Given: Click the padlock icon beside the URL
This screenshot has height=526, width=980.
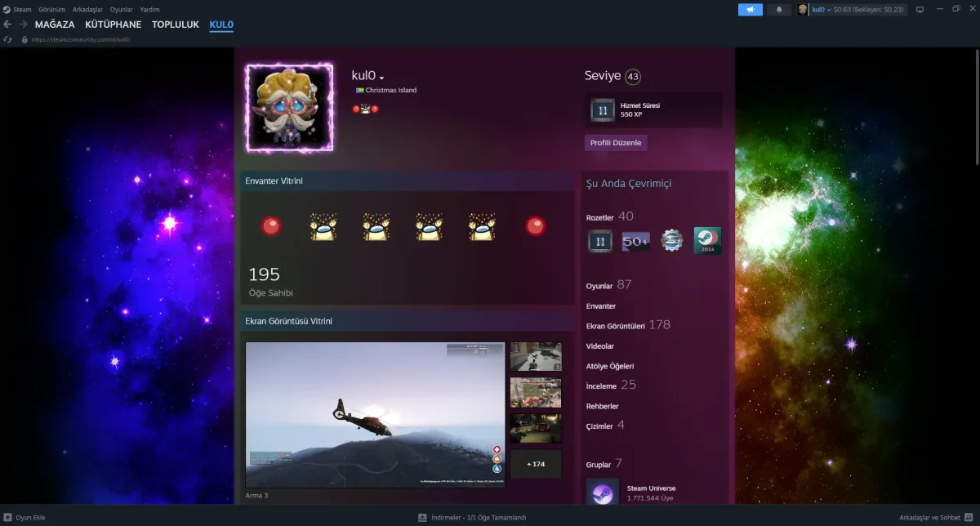Looking at the screenshot, I should [24, 39].
